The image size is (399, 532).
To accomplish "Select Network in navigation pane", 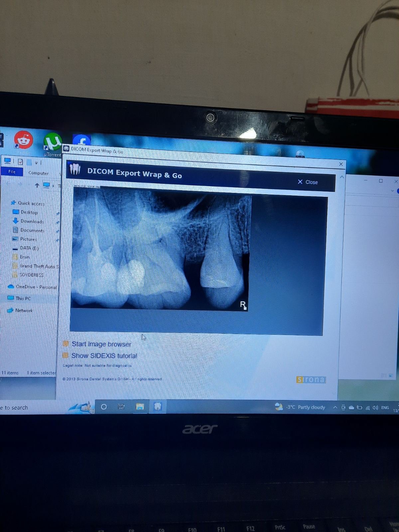I will coord(20,310).
